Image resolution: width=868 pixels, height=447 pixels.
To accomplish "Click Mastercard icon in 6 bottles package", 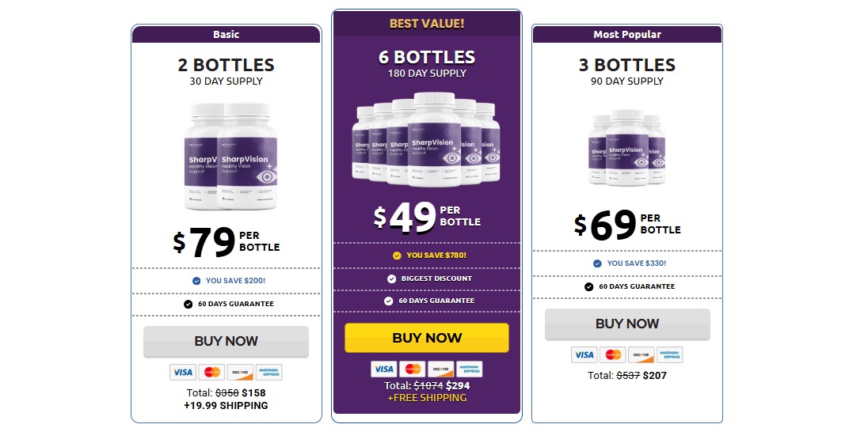I will (x=412, y=369).
